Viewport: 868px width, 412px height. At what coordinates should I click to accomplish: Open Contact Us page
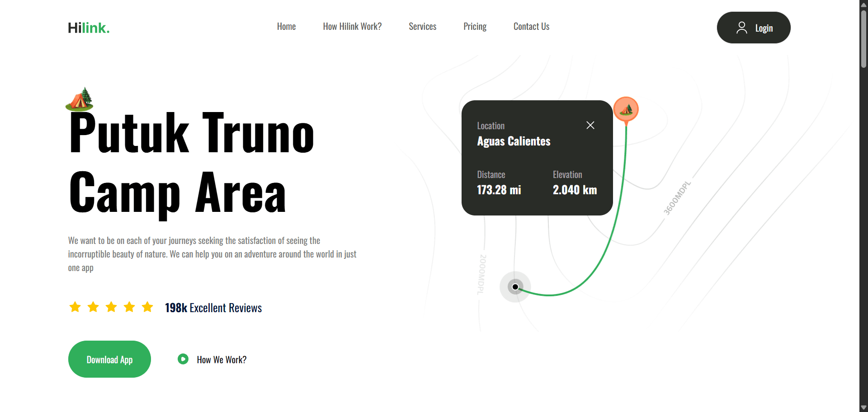pyautogui.click(x=531, y=27)
